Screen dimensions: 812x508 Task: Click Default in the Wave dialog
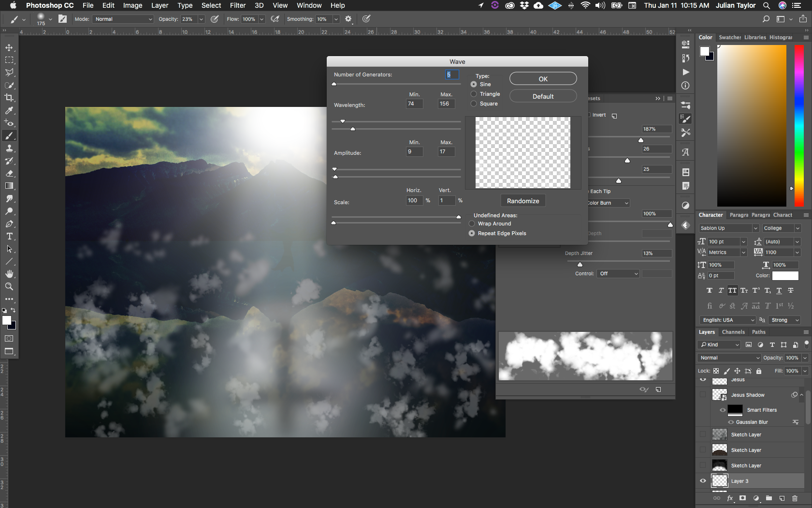pos(543,96)
